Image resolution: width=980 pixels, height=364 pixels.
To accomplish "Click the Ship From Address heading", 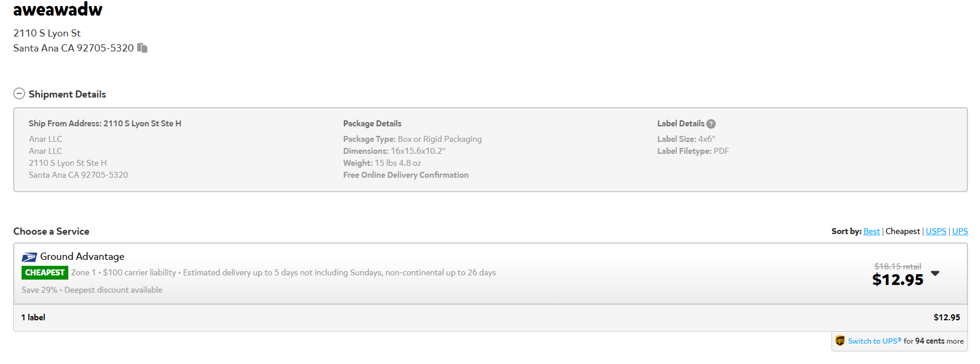I will 105,123.
